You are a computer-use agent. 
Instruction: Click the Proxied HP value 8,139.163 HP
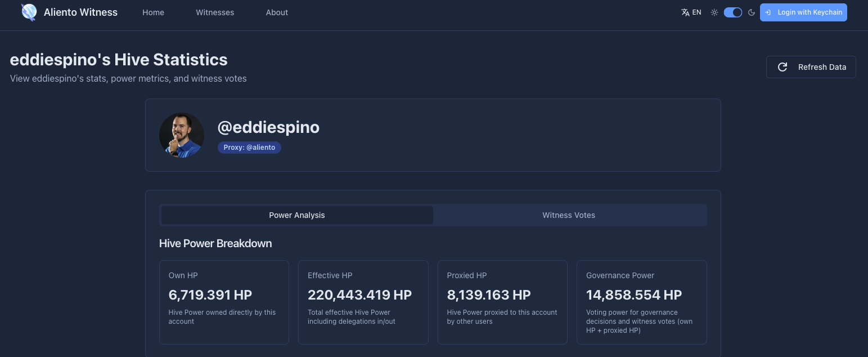(489, 294)
